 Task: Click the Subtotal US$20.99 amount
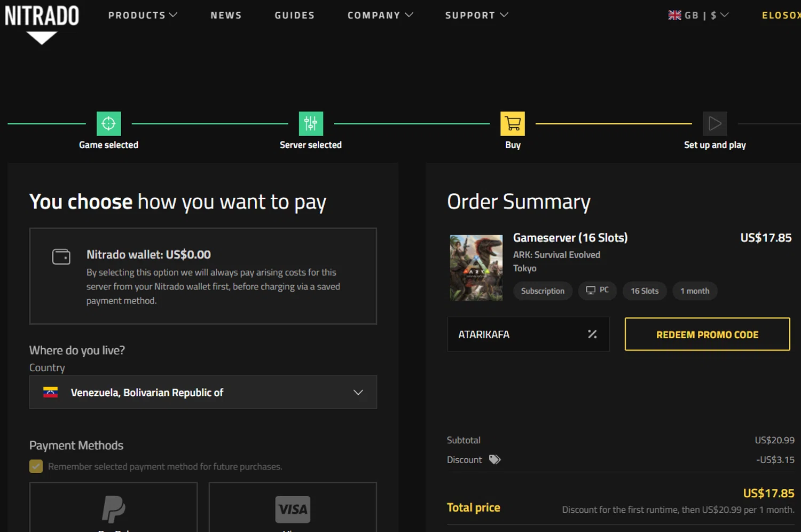pos(774,440)
